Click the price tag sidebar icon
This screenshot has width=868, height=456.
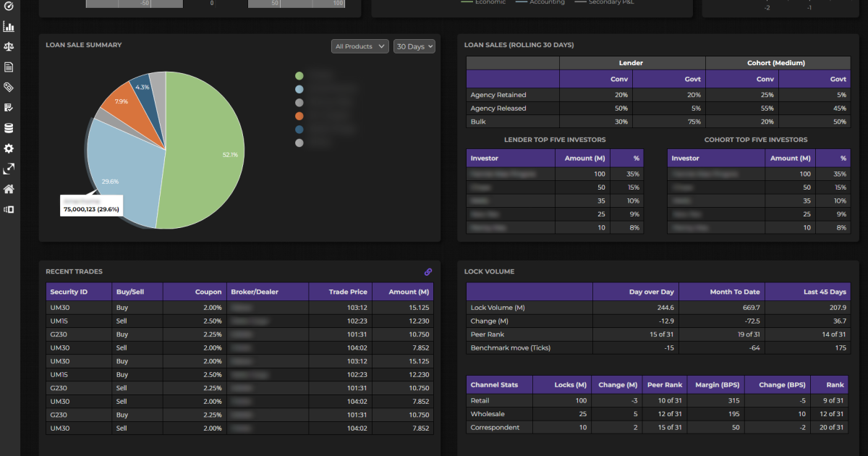[x=9, y=88]
